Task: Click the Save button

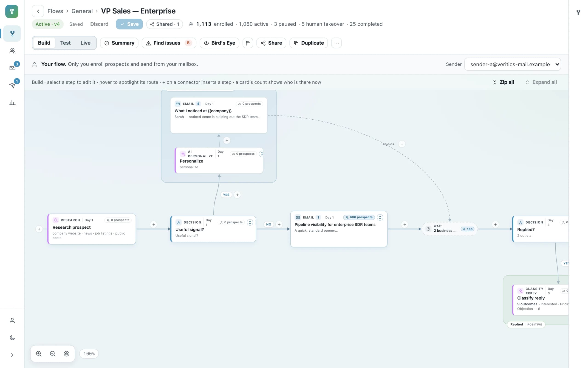Action: pos(129,24)
